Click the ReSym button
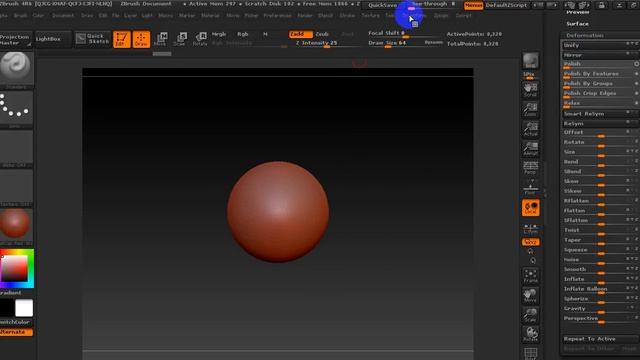640x360 pixels. [x=600, y=124]
